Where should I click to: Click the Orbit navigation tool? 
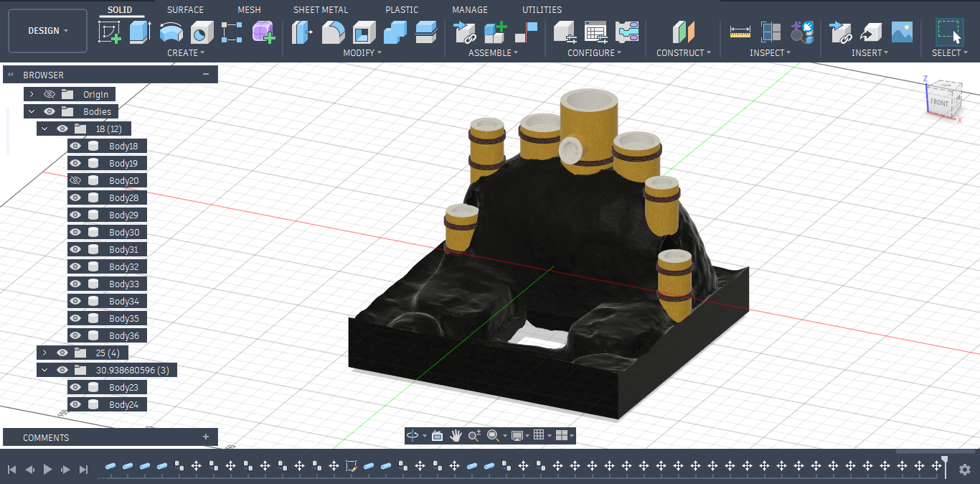click(413, 435)
